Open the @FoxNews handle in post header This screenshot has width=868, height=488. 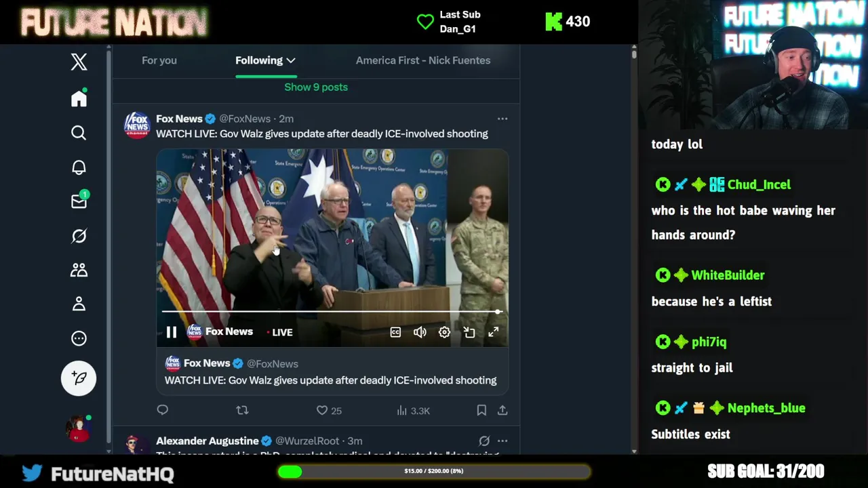[x=245, y=119]
